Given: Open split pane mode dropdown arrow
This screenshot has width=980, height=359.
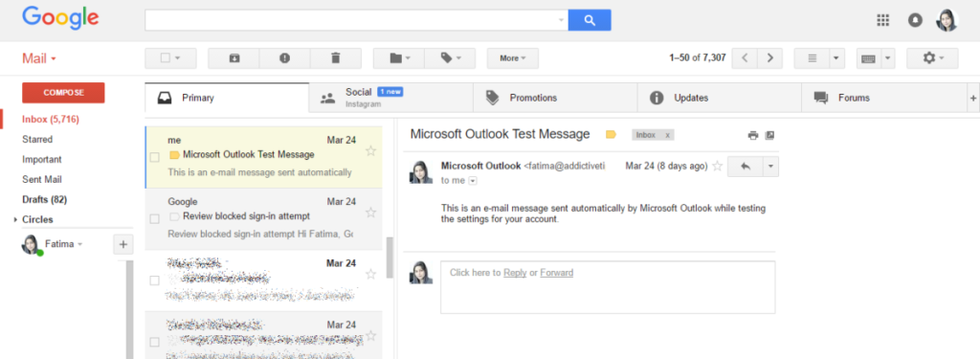Looking at the screenshot, I should [x=837, y=58].
